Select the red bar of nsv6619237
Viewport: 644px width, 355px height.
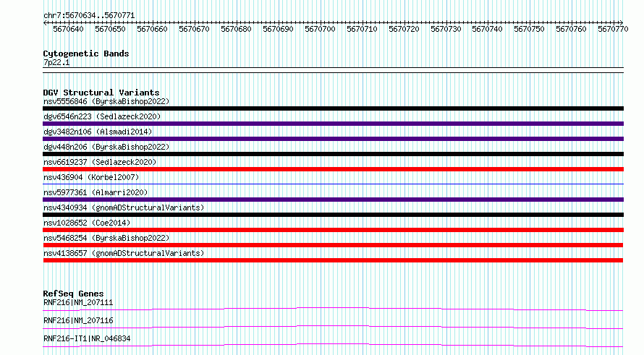(x=333, y=169)
